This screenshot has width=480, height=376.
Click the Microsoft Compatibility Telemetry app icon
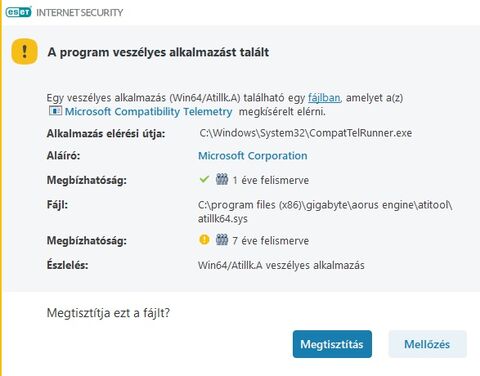55,111
